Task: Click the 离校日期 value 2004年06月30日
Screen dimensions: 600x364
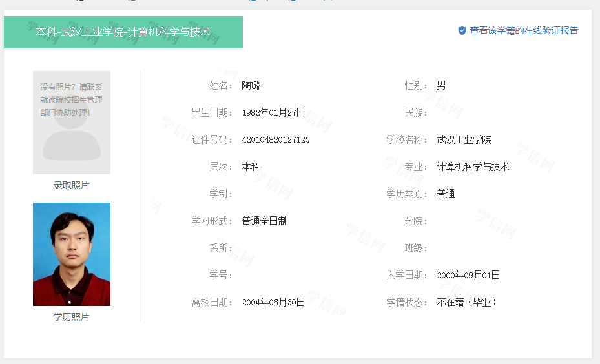Action: tap(273, 302)
